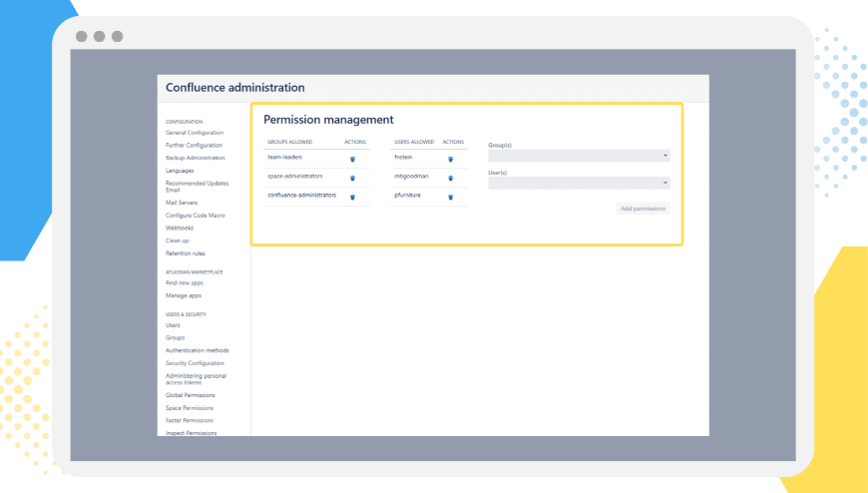Open Security Configuration page
The image size is (868, 493).
[195, 363]
